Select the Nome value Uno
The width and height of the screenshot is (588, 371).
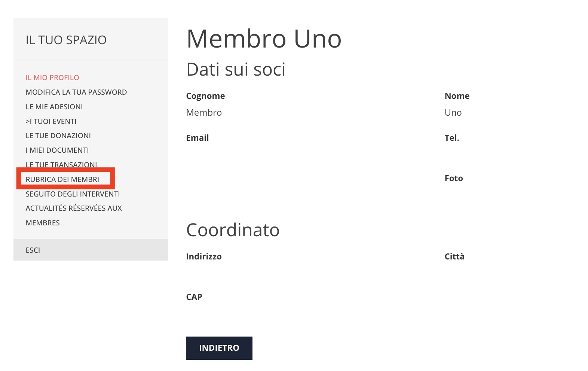[453, 113]
